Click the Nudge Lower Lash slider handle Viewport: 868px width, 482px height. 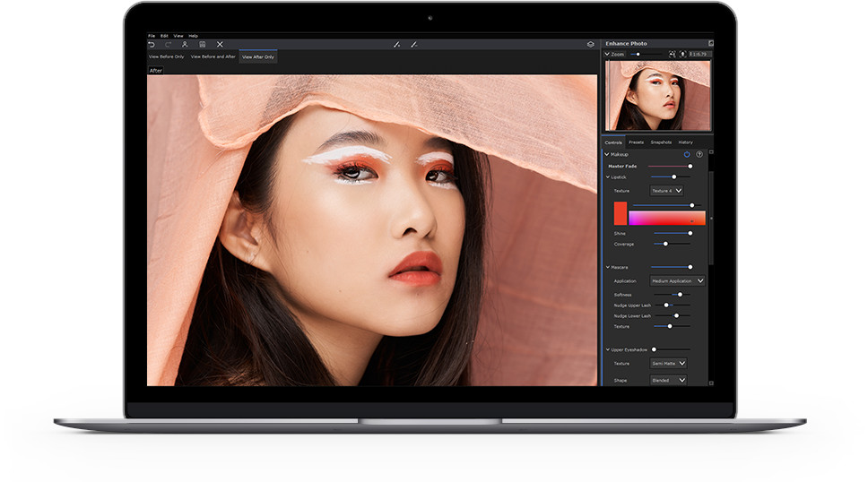pos(676,315)
